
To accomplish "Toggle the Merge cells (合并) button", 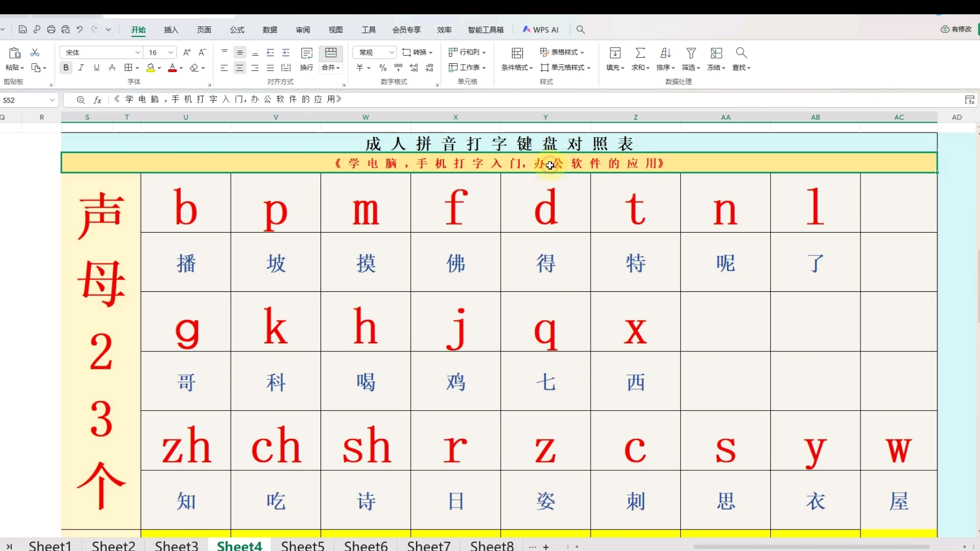I will (x=331, y=59).
